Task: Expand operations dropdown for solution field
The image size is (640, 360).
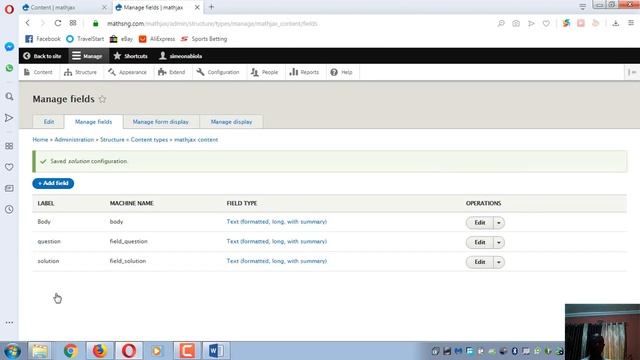Action: 499,262
